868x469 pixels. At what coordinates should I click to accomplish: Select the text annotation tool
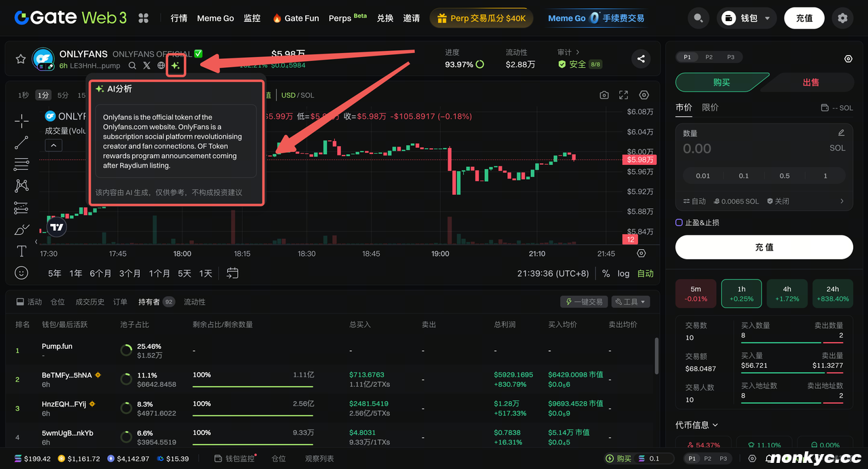click(21, 251)
